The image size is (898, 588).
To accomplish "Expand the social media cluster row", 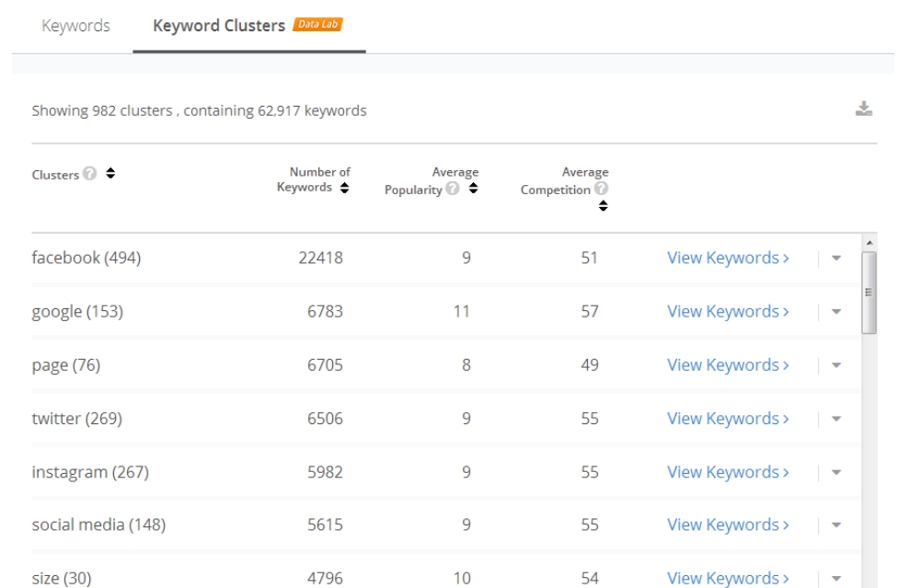I will (836, 525).
